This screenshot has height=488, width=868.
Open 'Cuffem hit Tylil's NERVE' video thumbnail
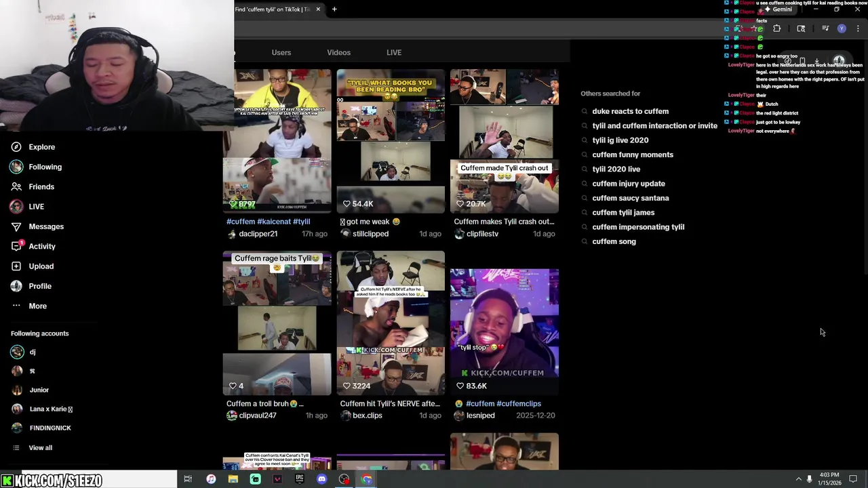(x=391, y=323)
